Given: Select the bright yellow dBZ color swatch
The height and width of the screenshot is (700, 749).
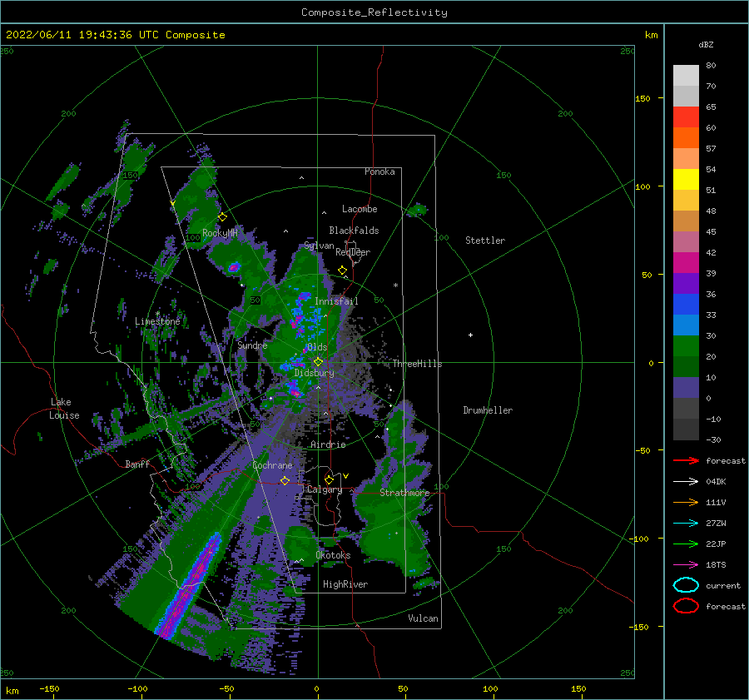Looking at the screenshot, I should (x=686, y=179).
